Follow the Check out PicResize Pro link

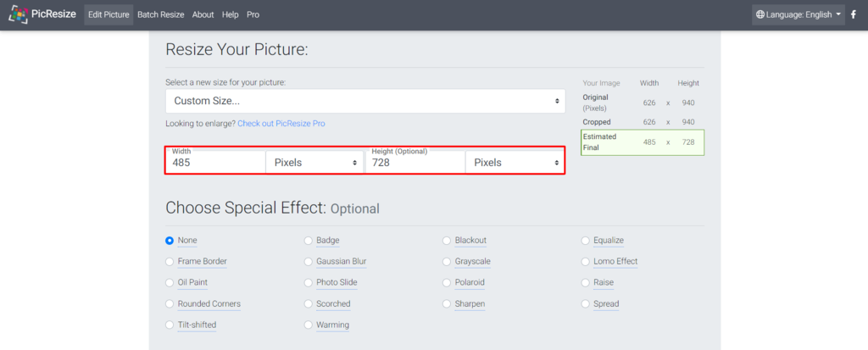281,123
